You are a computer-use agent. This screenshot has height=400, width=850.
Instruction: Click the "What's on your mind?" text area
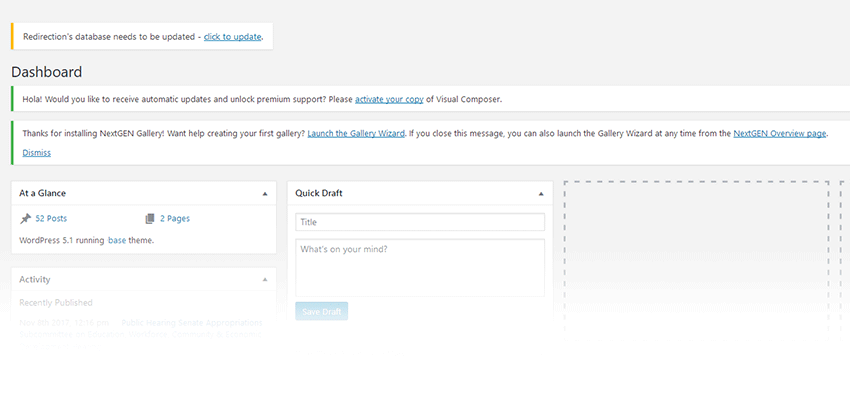point(420,267)
